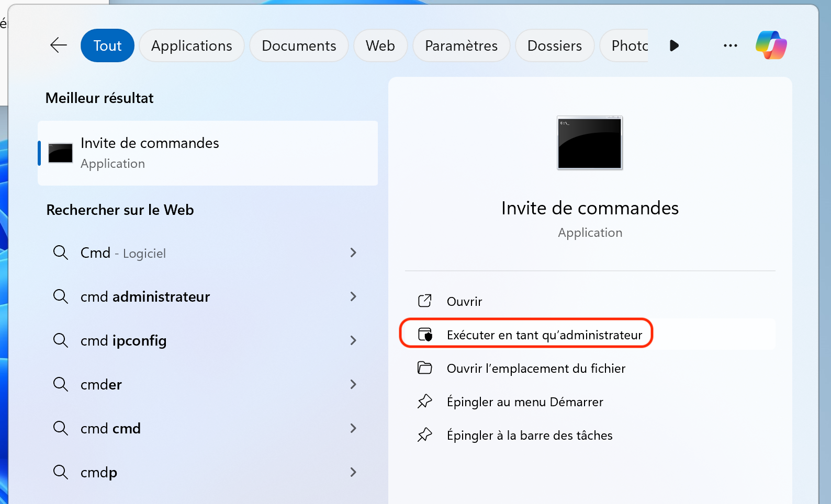Open the Copilot icon
The image size is (831, 504).
click(x=771, y=45)
